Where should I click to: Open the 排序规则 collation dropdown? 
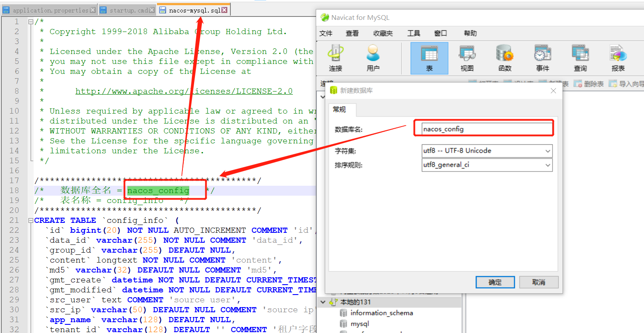click(548, 165)
